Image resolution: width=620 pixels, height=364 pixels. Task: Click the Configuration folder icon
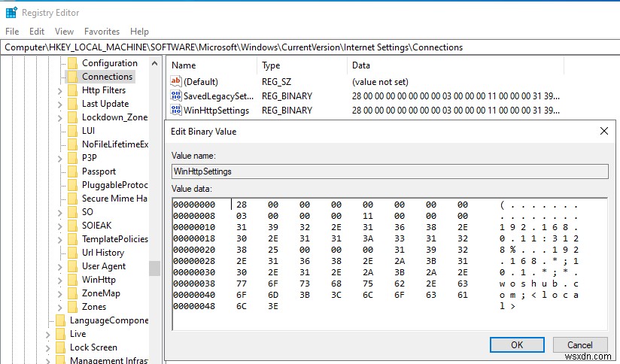[73, 63]
